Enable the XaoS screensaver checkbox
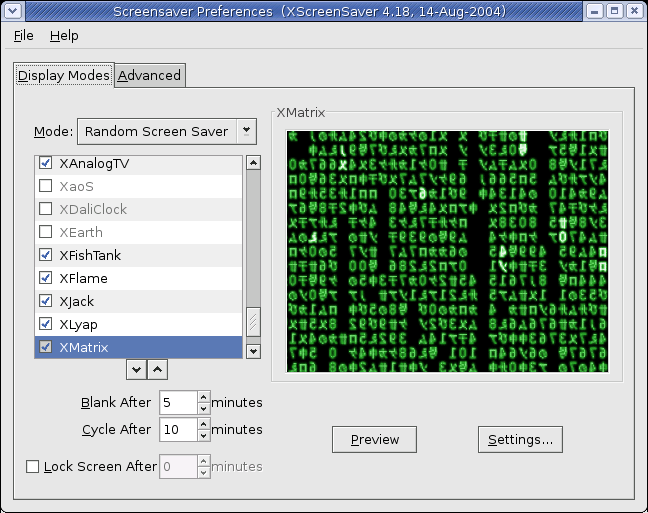Viewport: 648px width, 513px height. (x=45, y=186)
